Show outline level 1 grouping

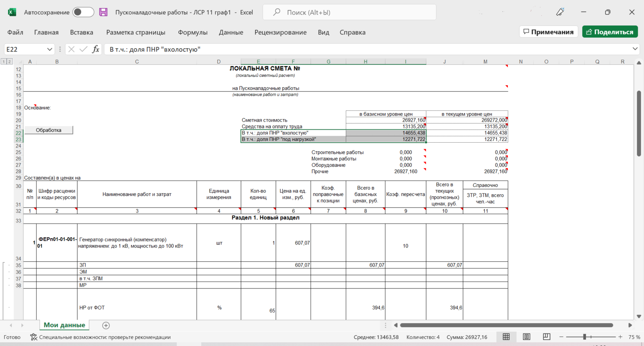pos(3,62)
